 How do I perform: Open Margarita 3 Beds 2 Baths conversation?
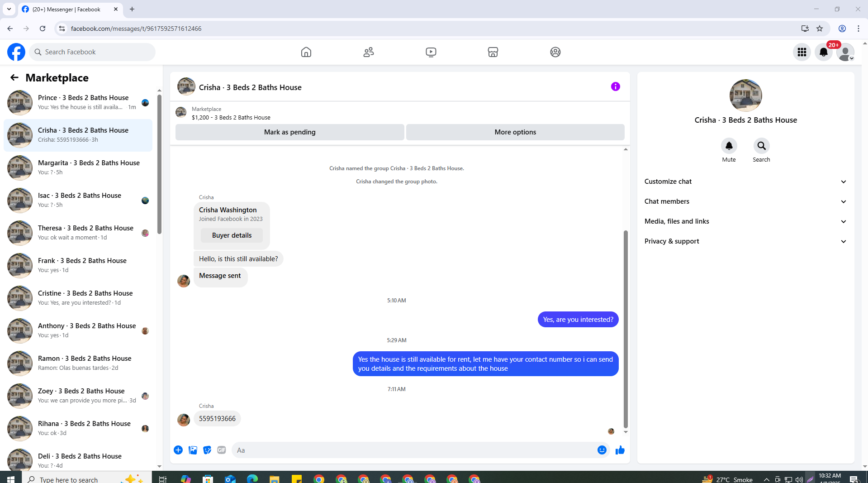(x=78, y=168)
